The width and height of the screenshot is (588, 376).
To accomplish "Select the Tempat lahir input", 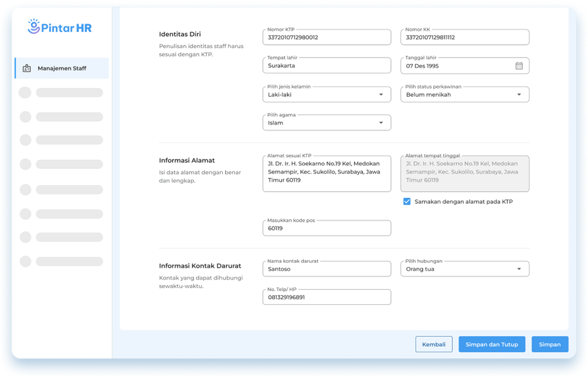I will [x=326, y=66].
